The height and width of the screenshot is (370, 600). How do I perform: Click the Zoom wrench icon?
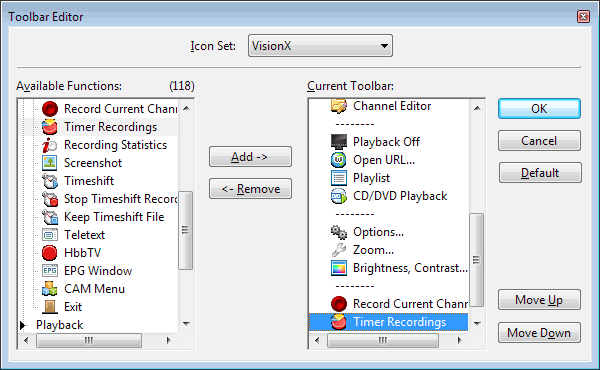click(339, 249)
